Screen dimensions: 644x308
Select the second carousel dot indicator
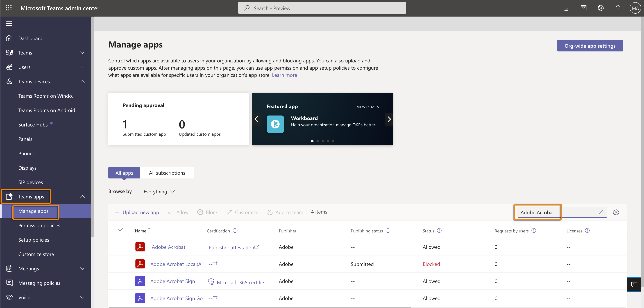pyautogui.click(x=317, y=141)
